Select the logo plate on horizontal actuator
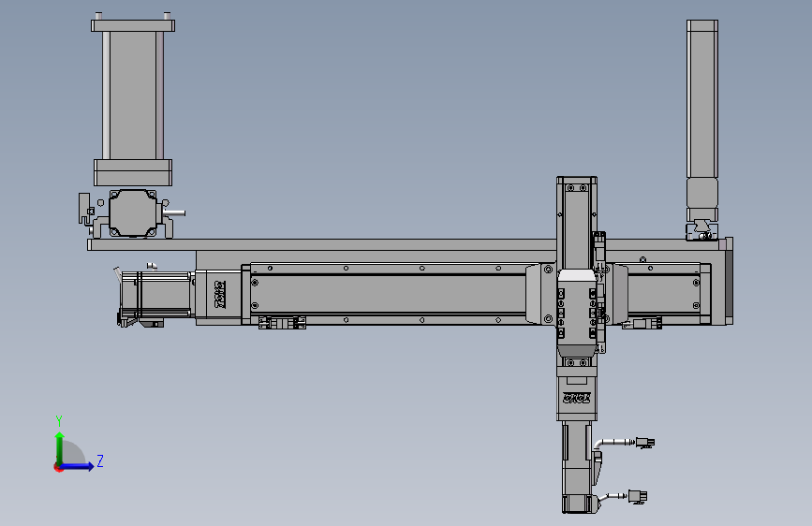The image size is (812, 526). (220, 295)
